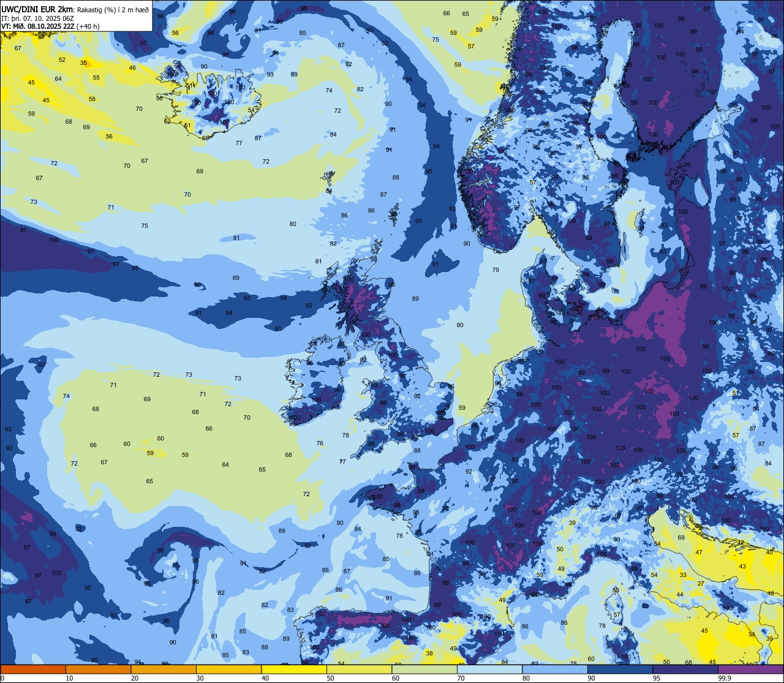The image size is (784, 683).
Task: Click the "47" humidity value in the Adriatic
Action: tap(699, 553)
